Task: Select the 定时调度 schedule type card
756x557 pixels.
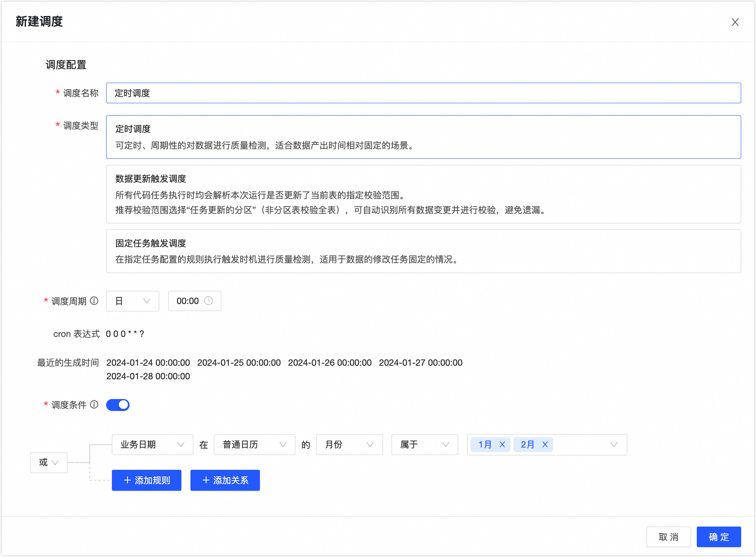Action: coord(423,137)
